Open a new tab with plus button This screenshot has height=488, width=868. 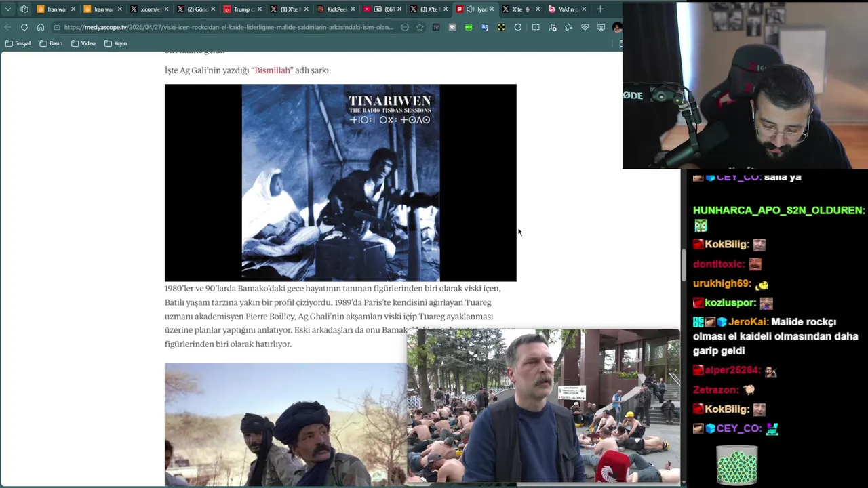[x=600, y=9]
